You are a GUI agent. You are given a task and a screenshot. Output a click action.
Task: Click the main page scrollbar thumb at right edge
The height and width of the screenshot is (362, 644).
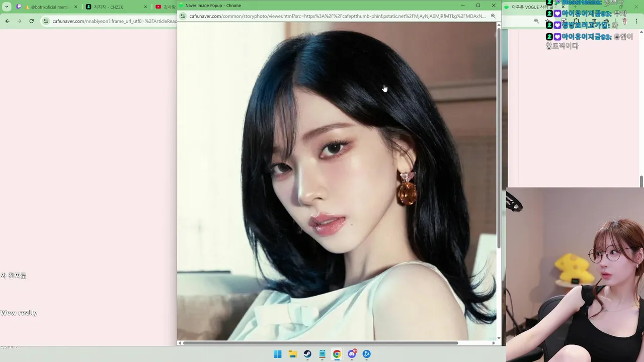(641, 181)
